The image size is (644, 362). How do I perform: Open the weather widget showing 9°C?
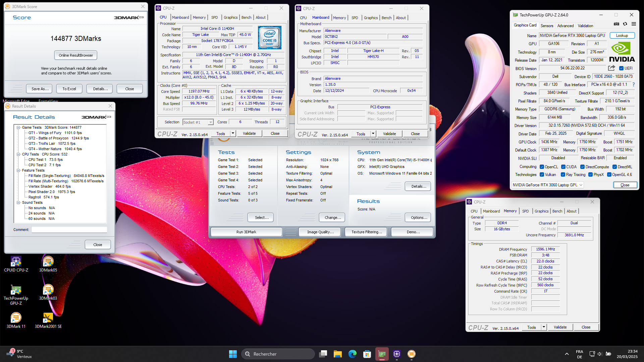19,354
